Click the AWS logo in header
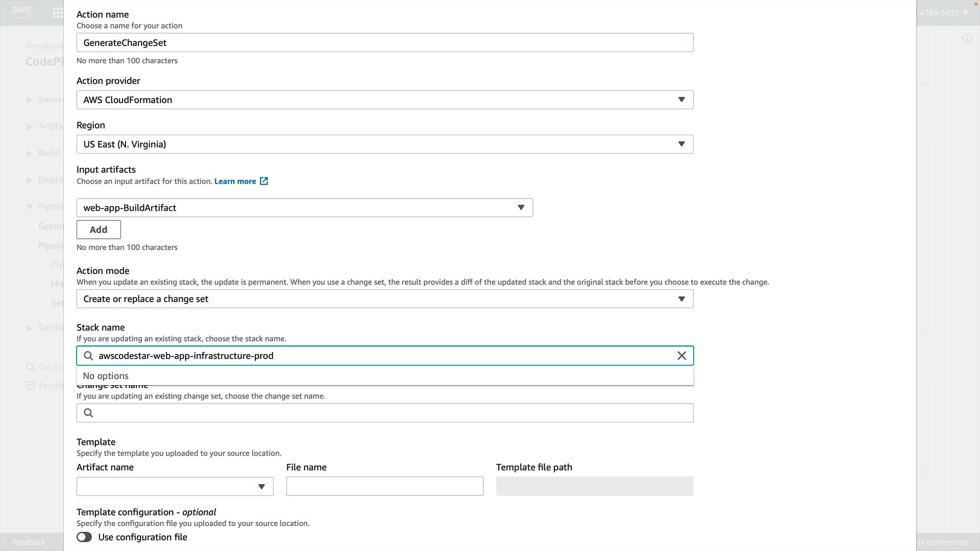The width and height of the screenshot is (980, 551). coord(21,12)
